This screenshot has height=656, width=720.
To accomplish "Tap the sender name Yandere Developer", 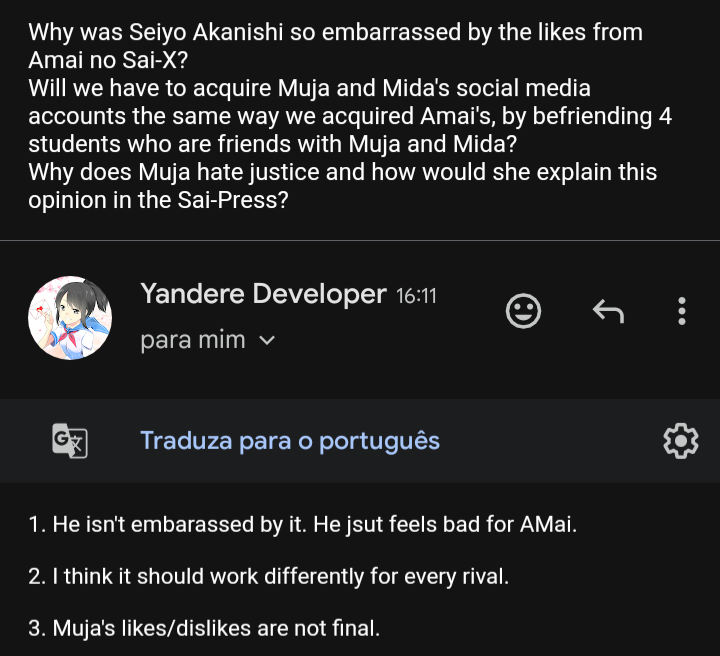I will [263, 294].
